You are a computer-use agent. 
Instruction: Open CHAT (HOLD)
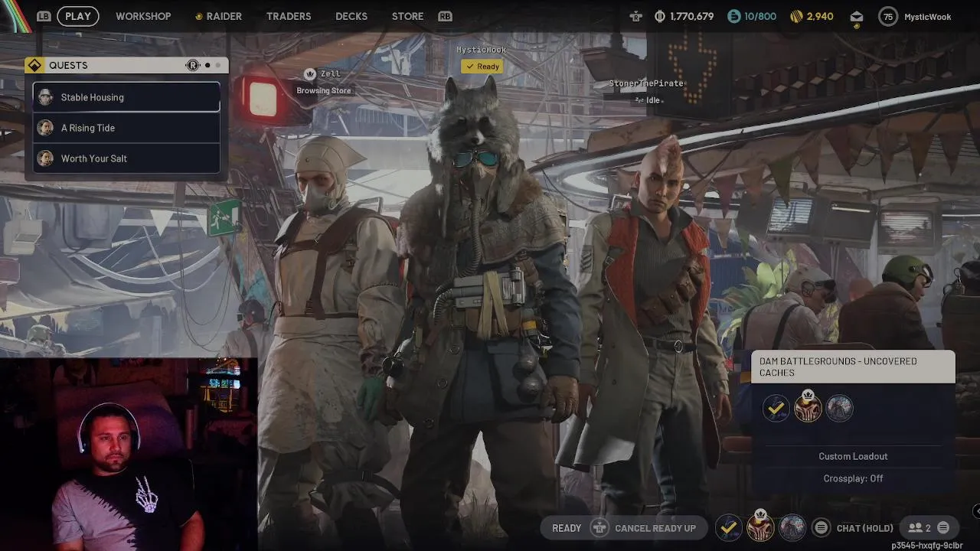(864, 528)
